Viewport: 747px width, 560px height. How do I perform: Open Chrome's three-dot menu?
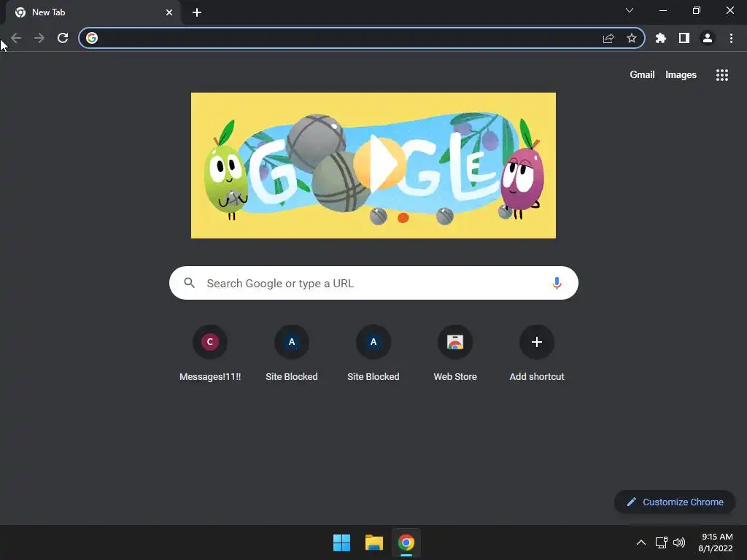pyautogui.click(x=731, y=38)
